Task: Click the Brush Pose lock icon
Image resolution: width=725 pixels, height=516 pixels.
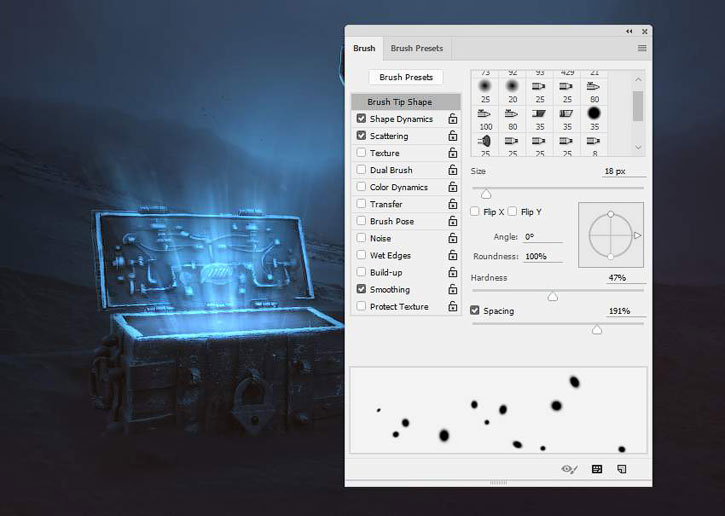Action: (x=453, y=221)
